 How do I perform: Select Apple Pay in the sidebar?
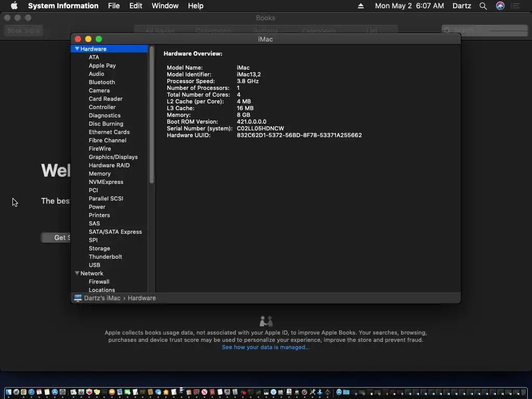click(102, 65)
